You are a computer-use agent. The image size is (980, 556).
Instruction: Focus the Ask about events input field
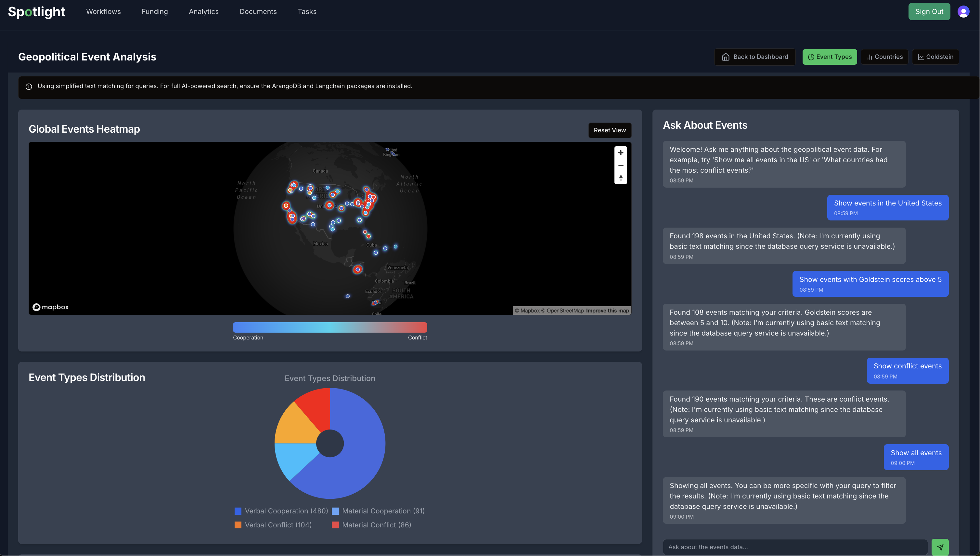click(x=794, y=547)
